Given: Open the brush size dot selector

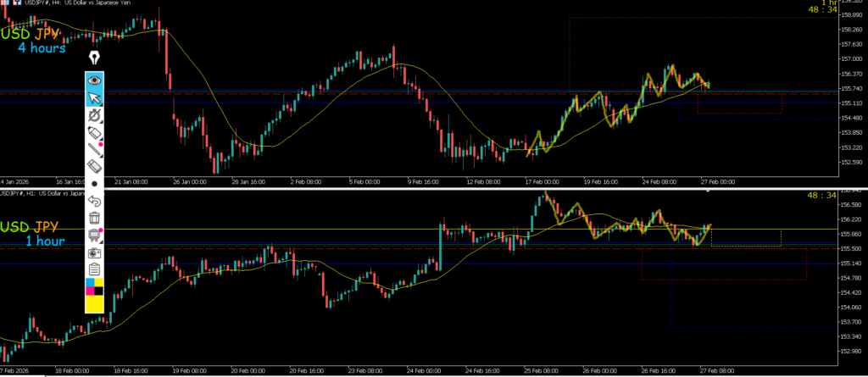Looking at the screenshot, I should (94, 183).
